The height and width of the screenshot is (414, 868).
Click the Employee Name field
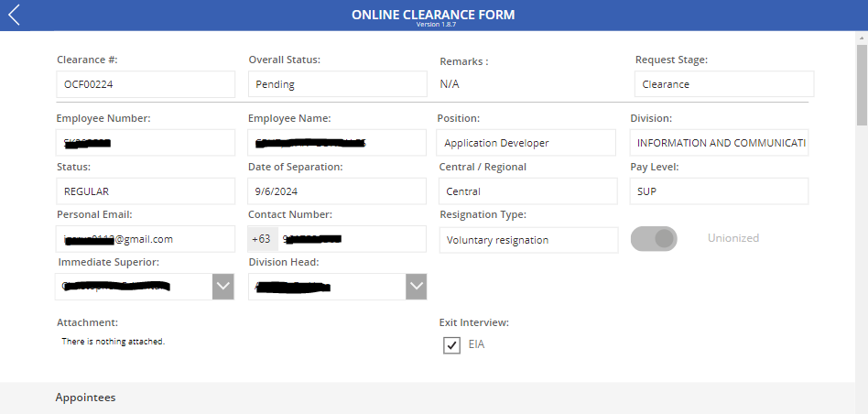coord(337,143)
